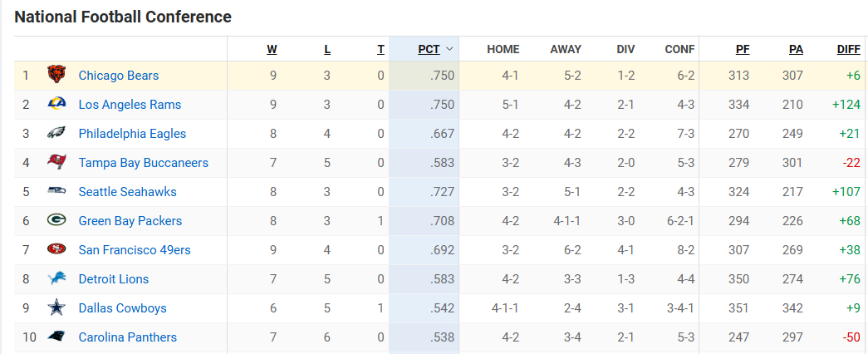The height and width of the screenshot is (354, 868).
Task: Sort by L losses column header
Action: [x=327, y=49]
